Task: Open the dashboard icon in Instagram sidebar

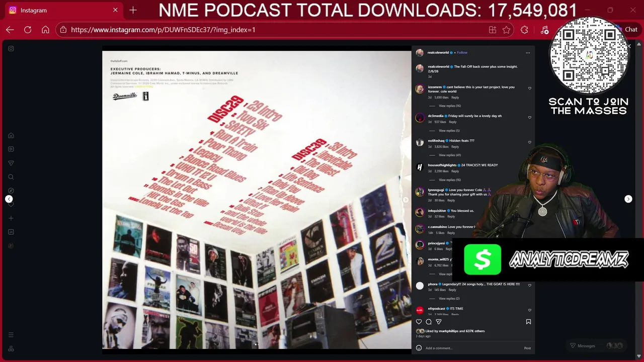Action: tap(11, 232)
